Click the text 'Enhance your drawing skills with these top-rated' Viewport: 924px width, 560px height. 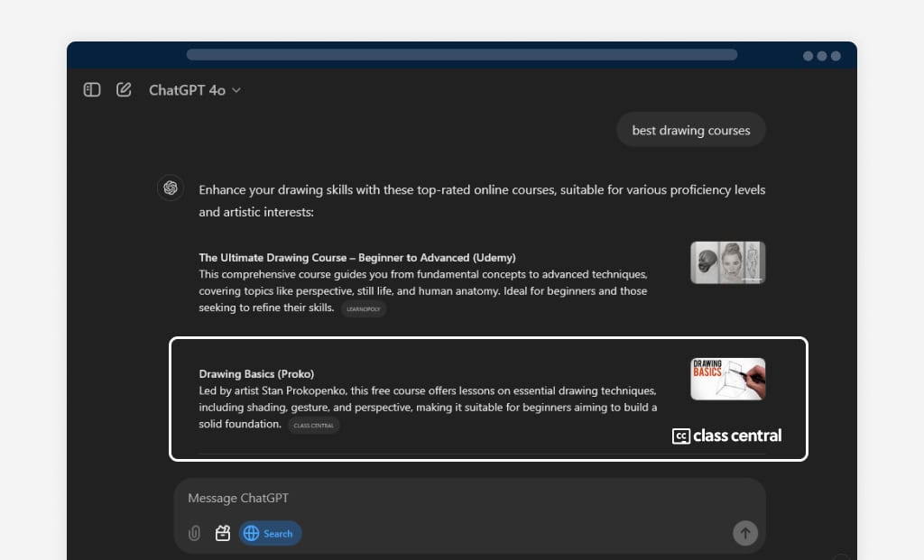336,189
